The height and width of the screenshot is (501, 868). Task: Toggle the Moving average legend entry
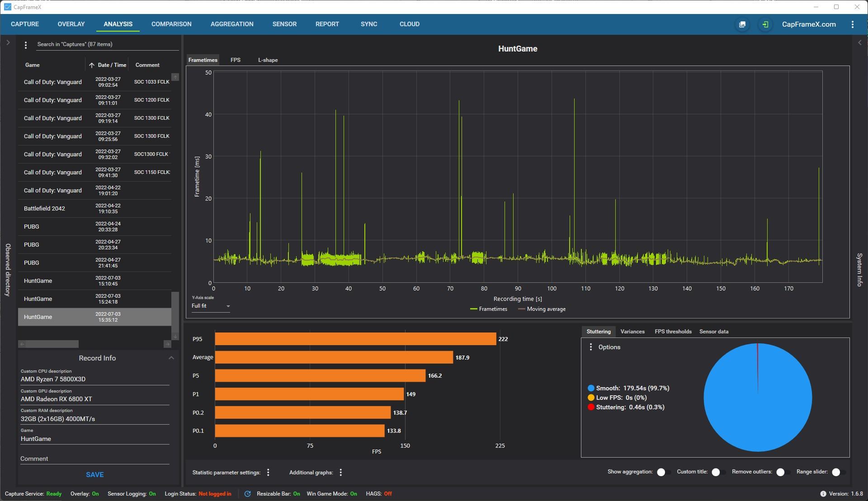tap(542, 309)
